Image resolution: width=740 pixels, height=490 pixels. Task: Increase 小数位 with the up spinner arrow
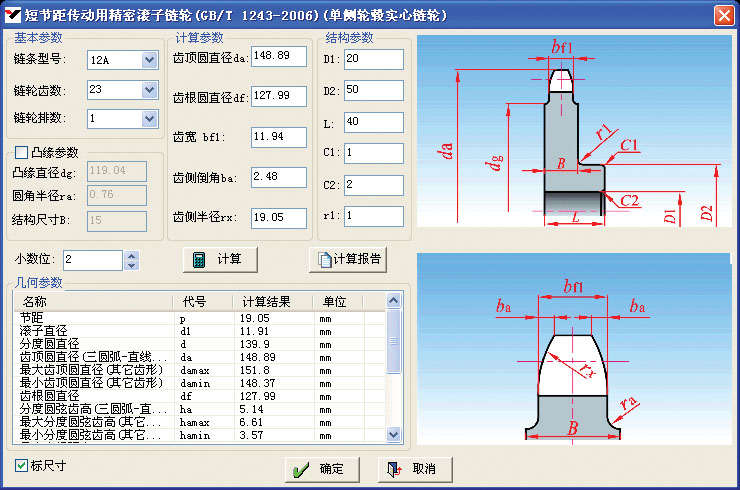[x=131, y=255]
